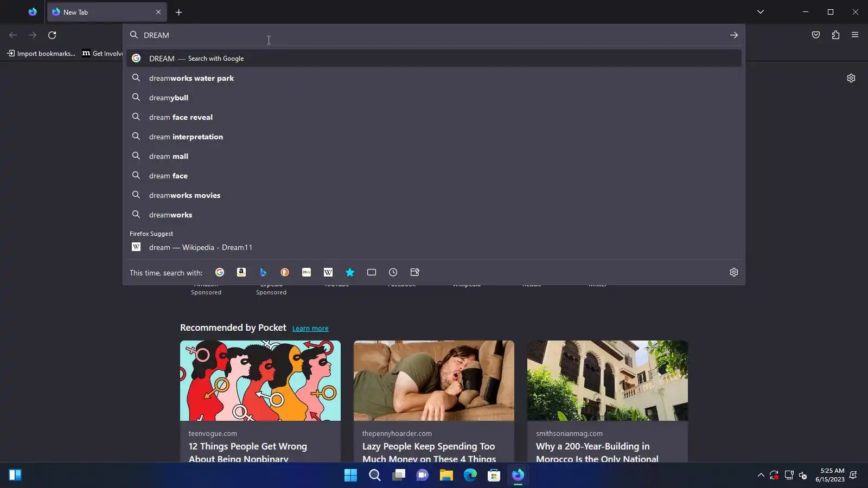This screenshot has width=868, height=488.
Task: Search with Wikipedia one-off engine icon
Action: 328,272
